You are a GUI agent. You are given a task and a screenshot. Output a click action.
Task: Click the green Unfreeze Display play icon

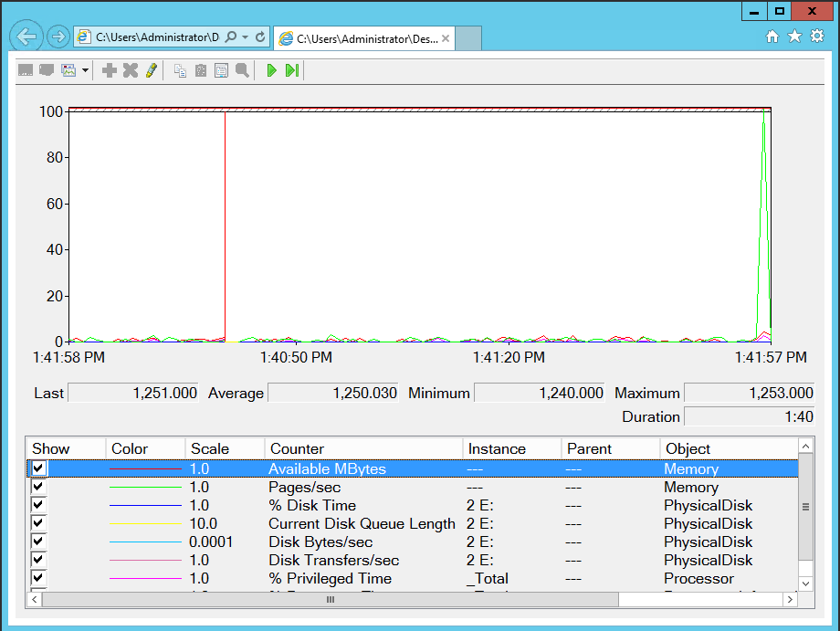[271, 70]
